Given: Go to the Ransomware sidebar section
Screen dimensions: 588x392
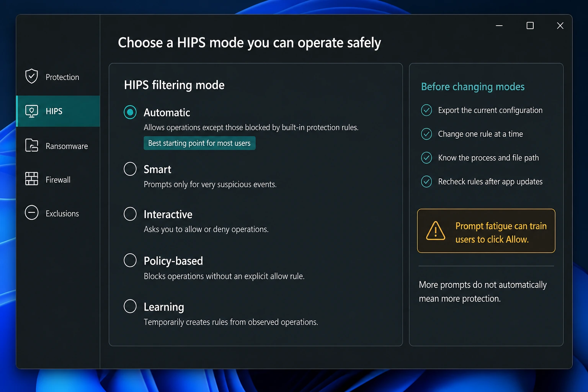Looking at the screenshot, I should [x=58, y=146].
